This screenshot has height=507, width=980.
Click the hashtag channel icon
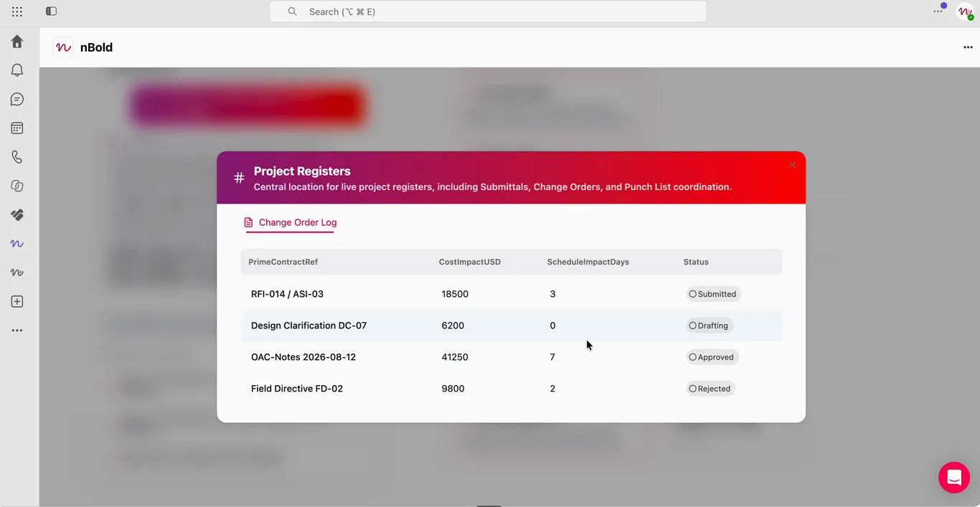239,178
